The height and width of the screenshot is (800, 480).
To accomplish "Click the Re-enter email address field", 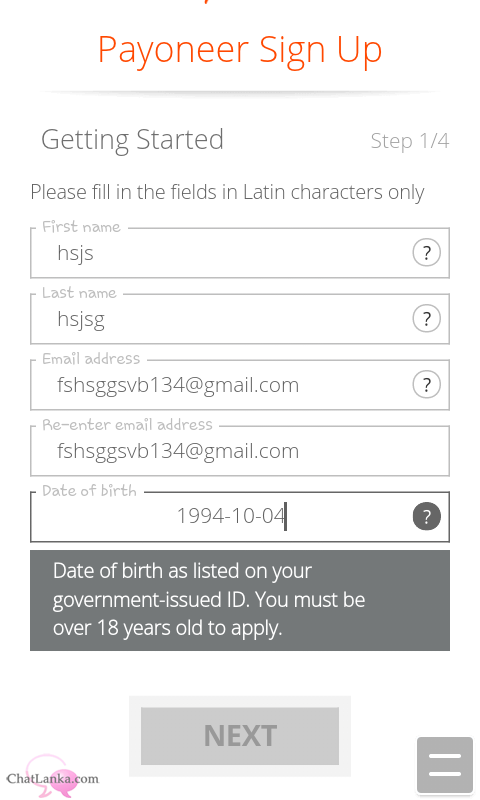I will pyautogui.click(x=240, y=451).
